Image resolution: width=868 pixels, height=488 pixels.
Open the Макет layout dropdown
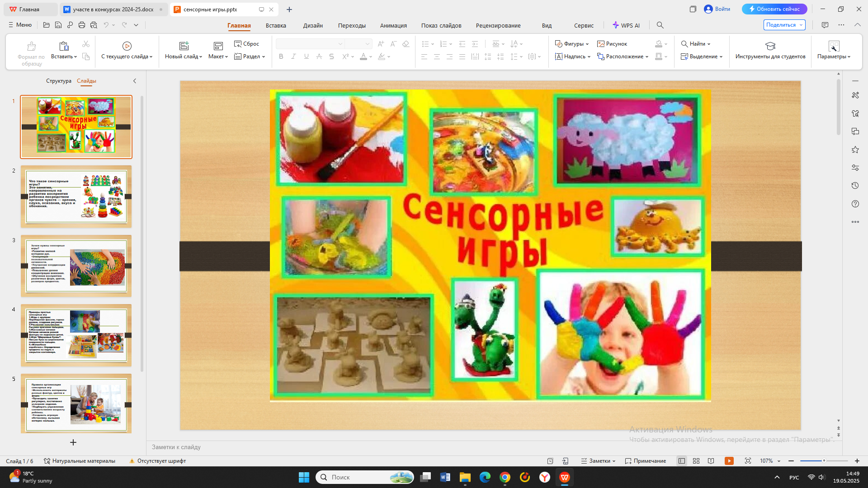coord(218,56)
